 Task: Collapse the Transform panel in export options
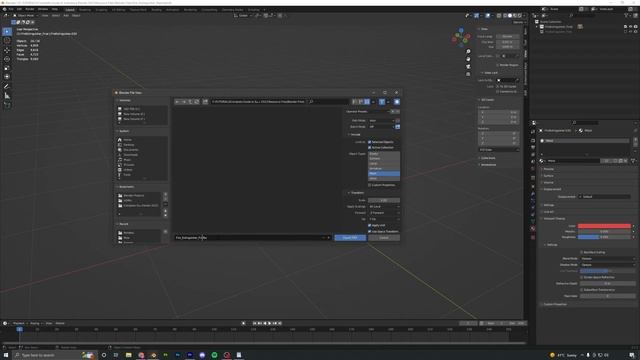(x=357, y=193)
